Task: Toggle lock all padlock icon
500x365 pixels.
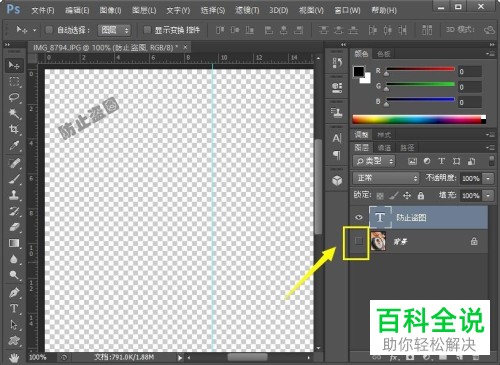Action: click(421, 196)
